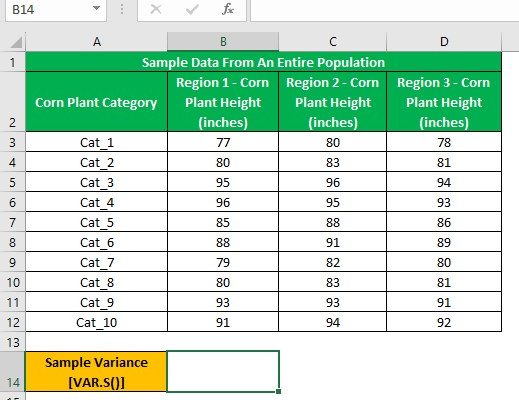Click Region 3 value 92 for Cat_10

click(x=444, y=322)
